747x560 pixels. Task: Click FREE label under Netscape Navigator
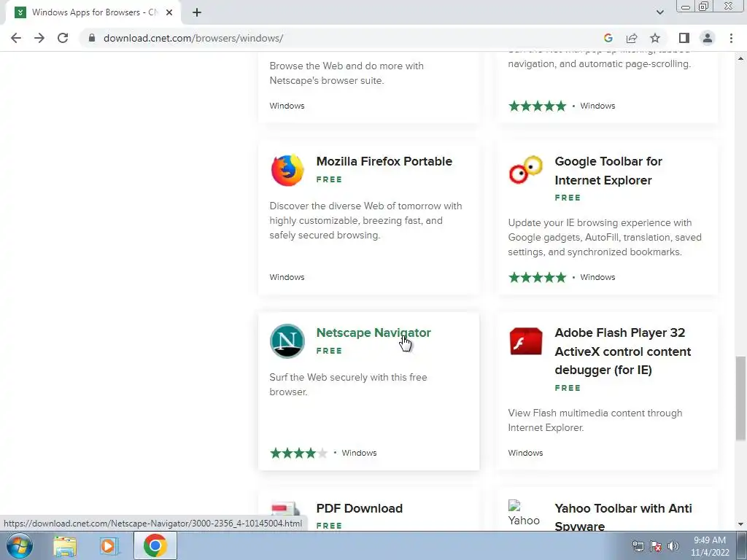click(x=329, y=351)
